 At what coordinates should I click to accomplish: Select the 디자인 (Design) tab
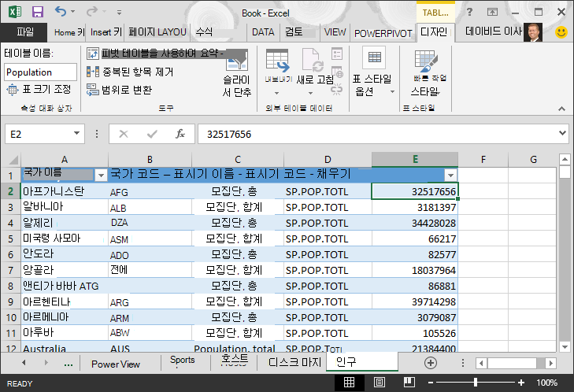point(434,32)
